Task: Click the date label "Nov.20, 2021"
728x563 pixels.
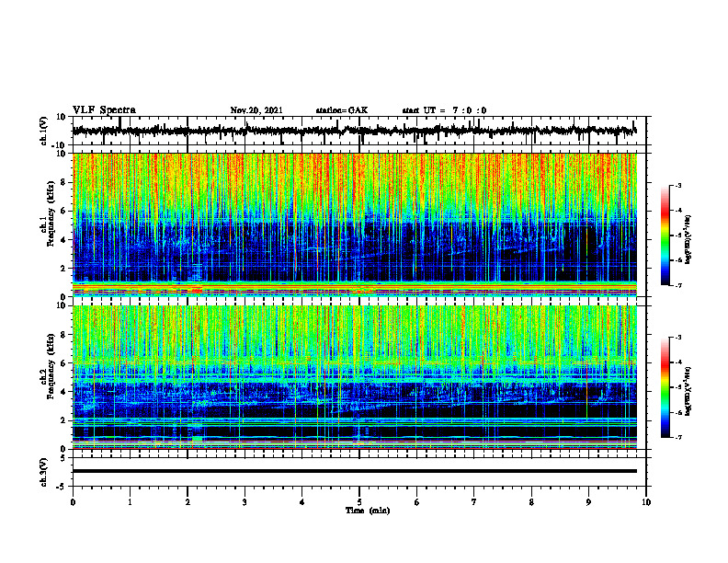Action: tap(256, 110)
